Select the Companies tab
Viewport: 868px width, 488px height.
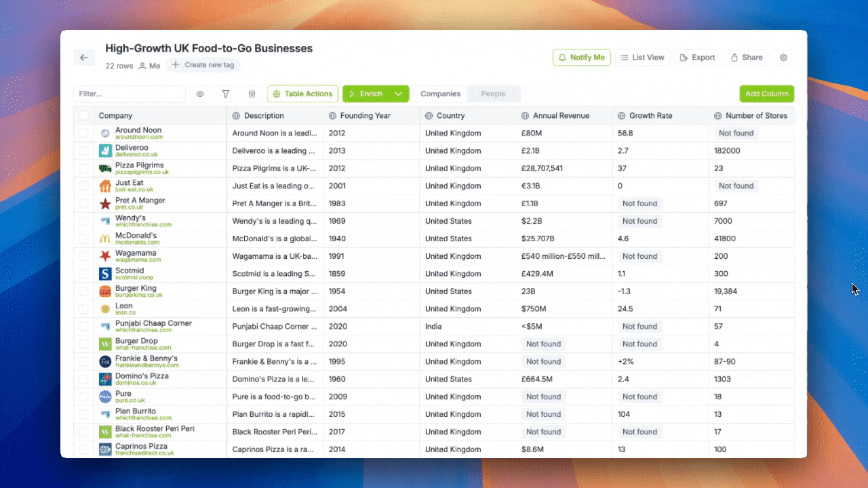tap(441, 94)
